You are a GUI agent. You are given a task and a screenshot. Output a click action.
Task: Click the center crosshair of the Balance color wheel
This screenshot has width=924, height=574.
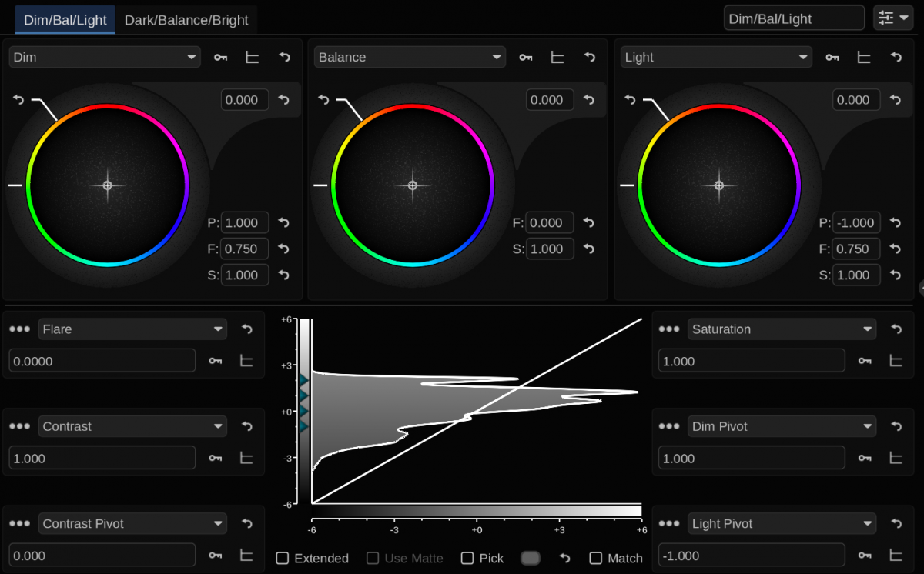tap(413, 185)
